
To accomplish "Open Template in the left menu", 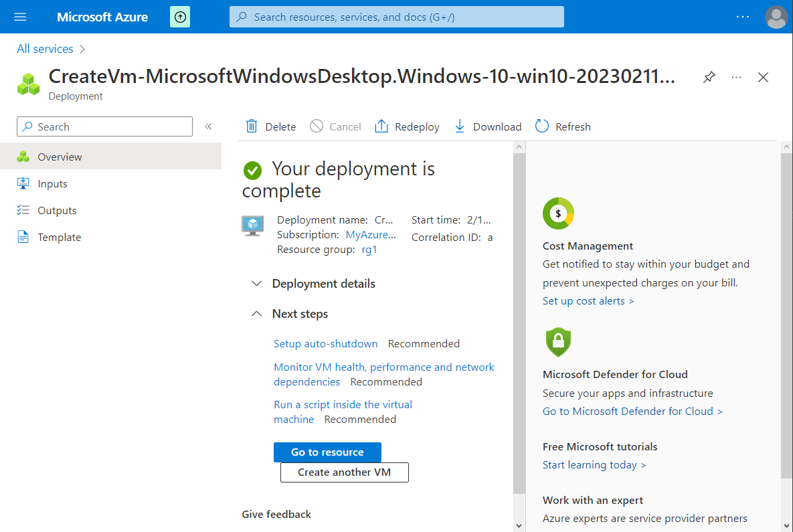I will (111, 237).
